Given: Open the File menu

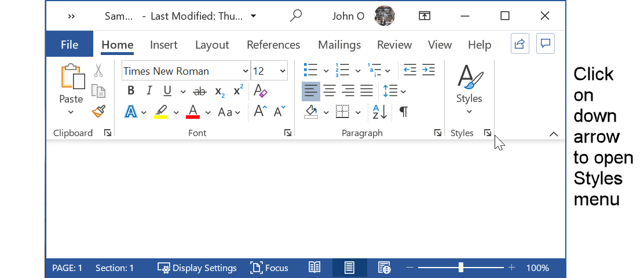Looking at the screenshot, I should [69, 45].
